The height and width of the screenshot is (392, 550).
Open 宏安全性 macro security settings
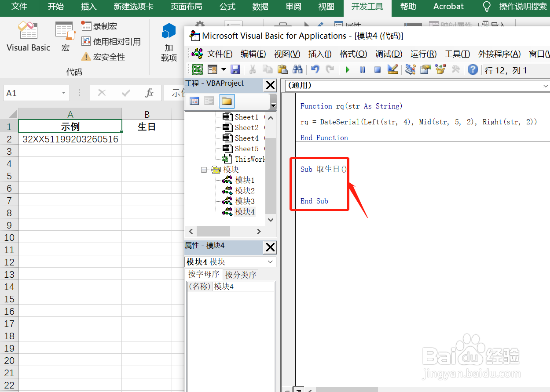click(103, 57)
